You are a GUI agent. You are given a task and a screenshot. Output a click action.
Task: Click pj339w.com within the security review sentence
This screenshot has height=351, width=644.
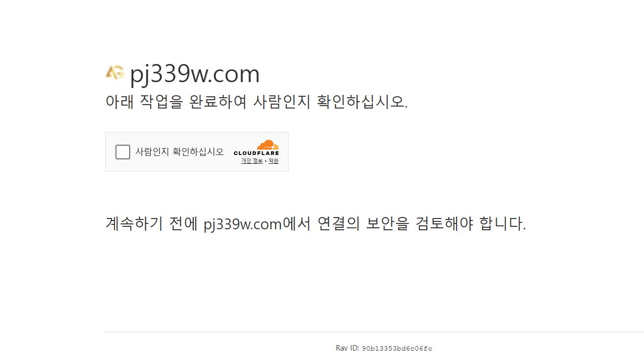coord(243,224)
